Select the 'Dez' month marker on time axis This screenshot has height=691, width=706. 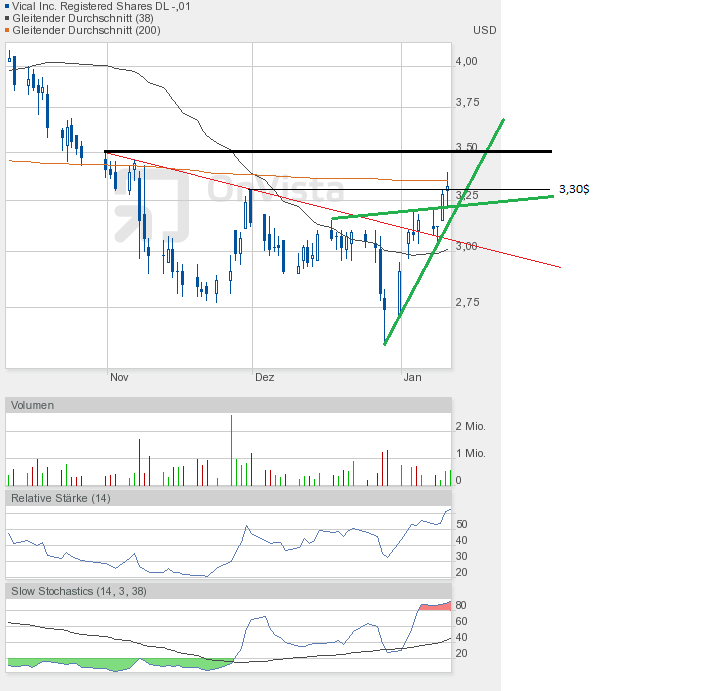(x=264, y=377)
